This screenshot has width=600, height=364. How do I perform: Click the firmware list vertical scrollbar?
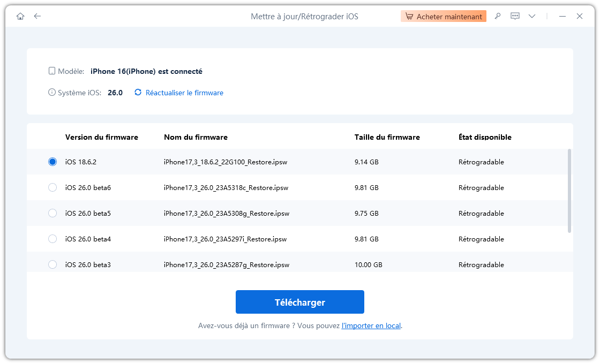(569, 191)
